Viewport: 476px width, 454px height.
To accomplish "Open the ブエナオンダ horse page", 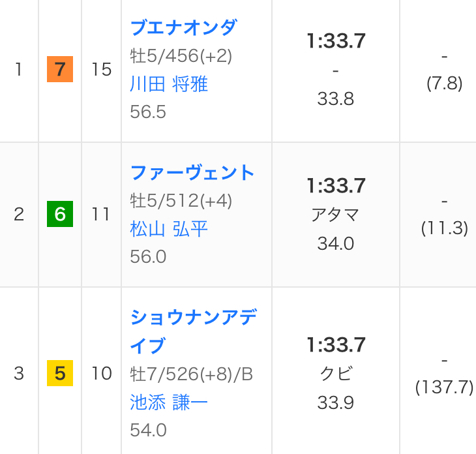I will (x=183, y=27).
